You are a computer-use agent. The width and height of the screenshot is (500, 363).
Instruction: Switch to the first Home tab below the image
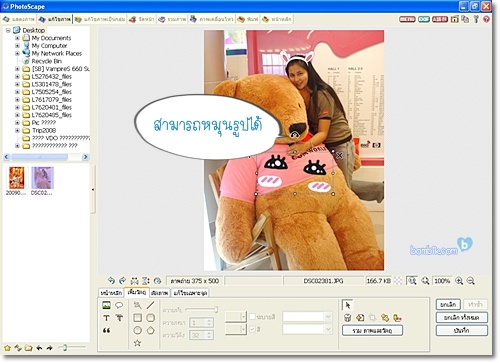point(111,293)
